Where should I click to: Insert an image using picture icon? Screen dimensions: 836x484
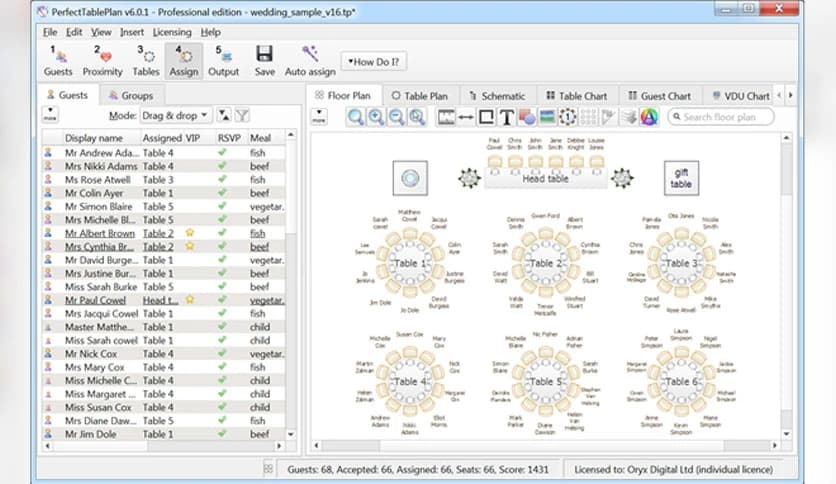click(x=547, y=117)
